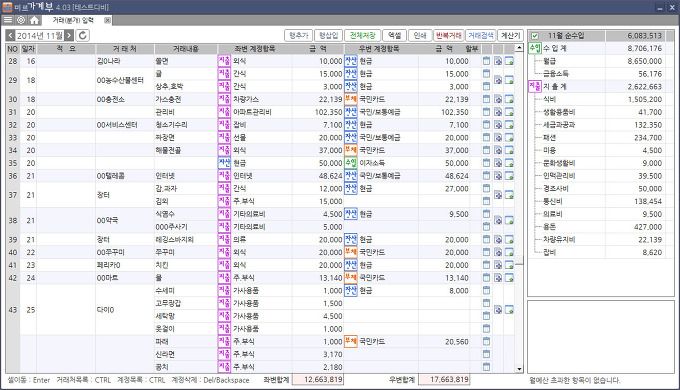Click the 좌변합계 total 12,663,819 field
Image resolution: width=680 pixels, height=390 pixels.
[x=318, y=380]
